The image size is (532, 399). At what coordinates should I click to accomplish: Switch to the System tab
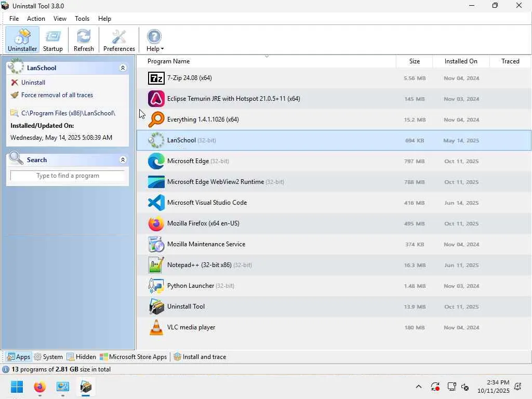click(x=48, y=357)
